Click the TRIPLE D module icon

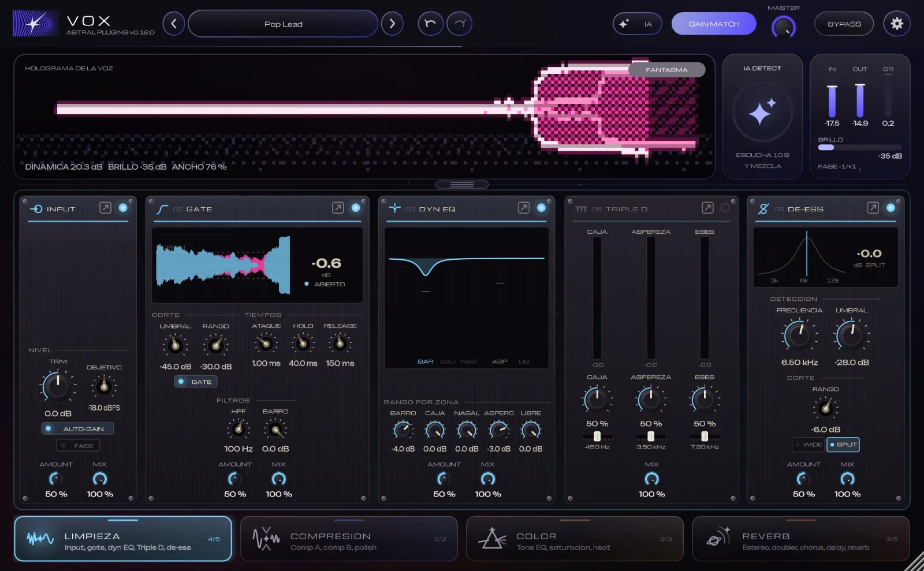(581, 209)
